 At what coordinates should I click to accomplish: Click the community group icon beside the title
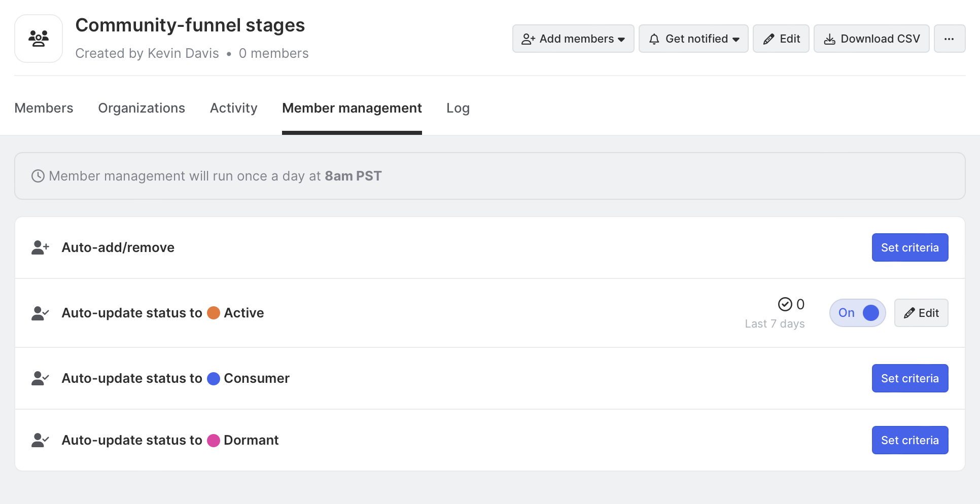(x=39, y=39)
